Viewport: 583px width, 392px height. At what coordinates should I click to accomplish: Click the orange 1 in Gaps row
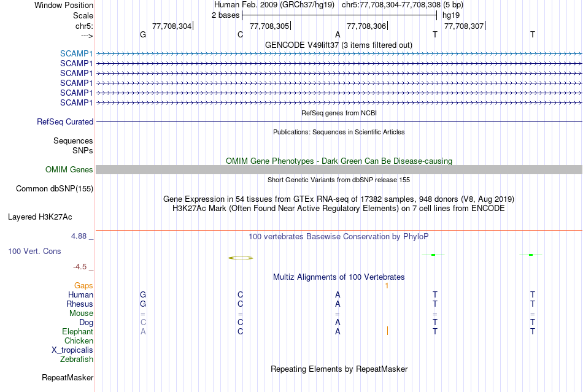[x=387, y=286]
